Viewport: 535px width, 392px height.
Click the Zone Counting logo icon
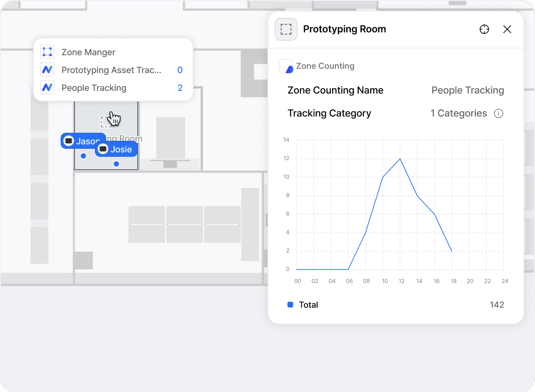click(x=286, y=66)
